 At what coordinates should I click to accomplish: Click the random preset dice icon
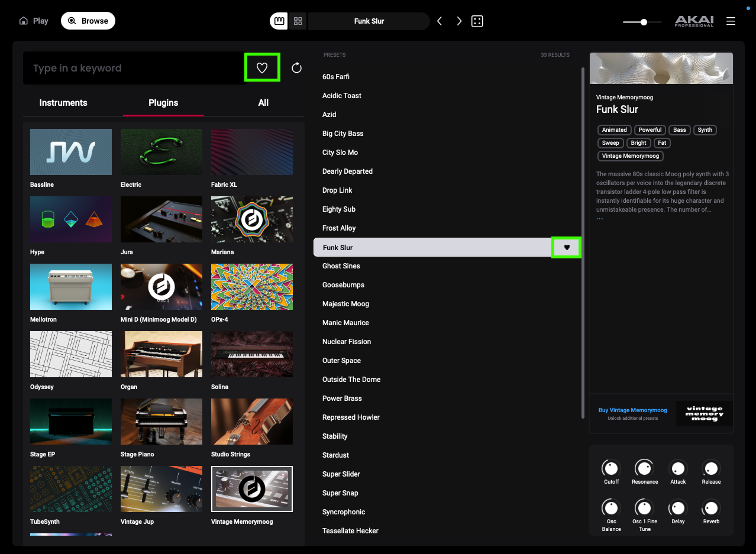click(477, 21)
